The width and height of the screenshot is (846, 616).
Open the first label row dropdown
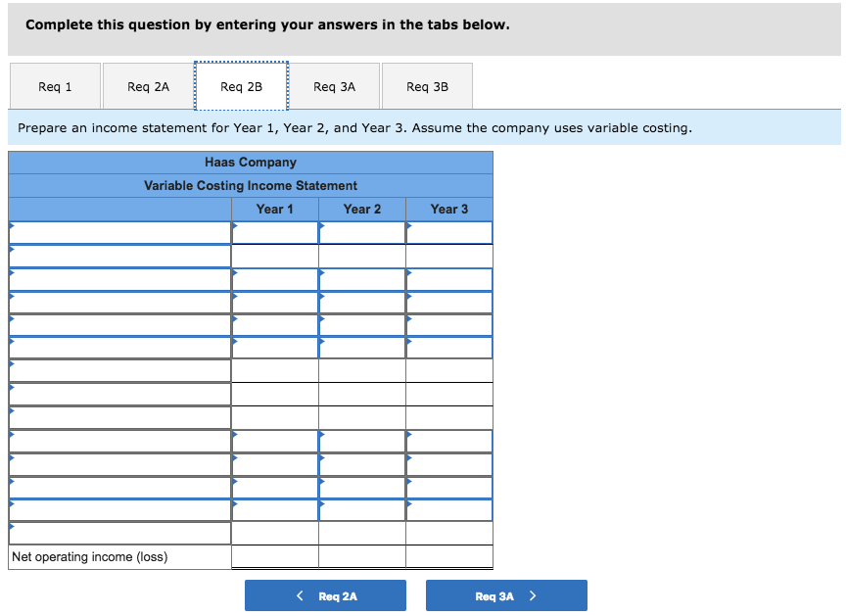(x=119, y=232)
